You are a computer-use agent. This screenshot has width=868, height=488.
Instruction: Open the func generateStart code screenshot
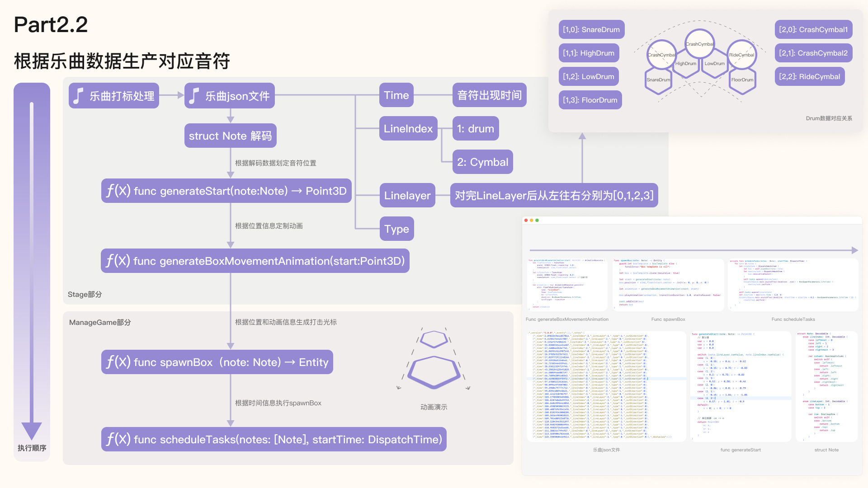(741, 387)
